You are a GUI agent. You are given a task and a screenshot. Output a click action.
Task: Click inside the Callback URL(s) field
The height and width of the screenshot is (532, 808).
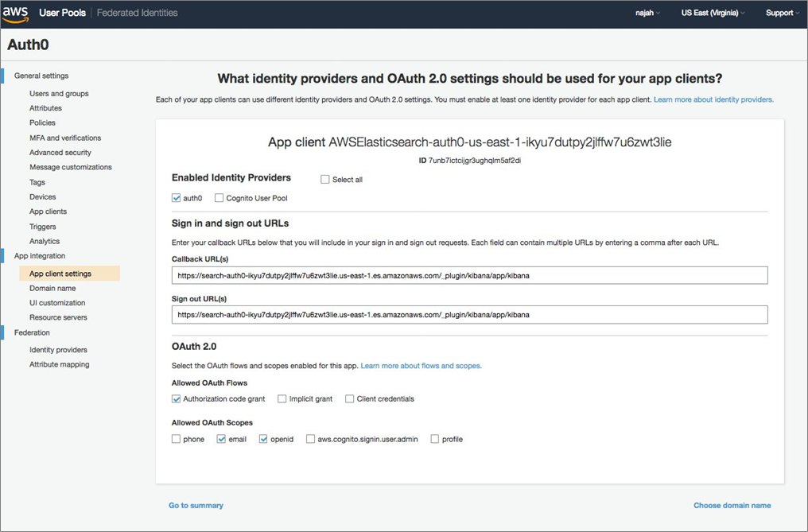pyautogui.click(x=469, y=275)
